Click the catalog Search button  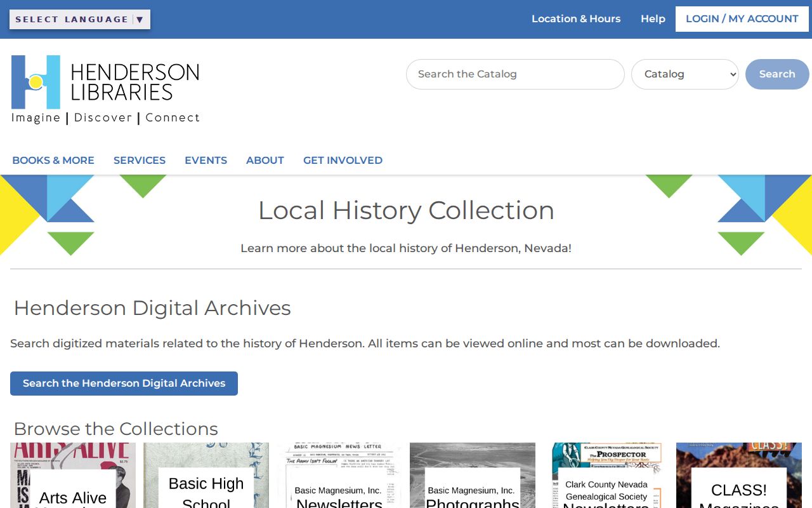(x=777, y=74)
